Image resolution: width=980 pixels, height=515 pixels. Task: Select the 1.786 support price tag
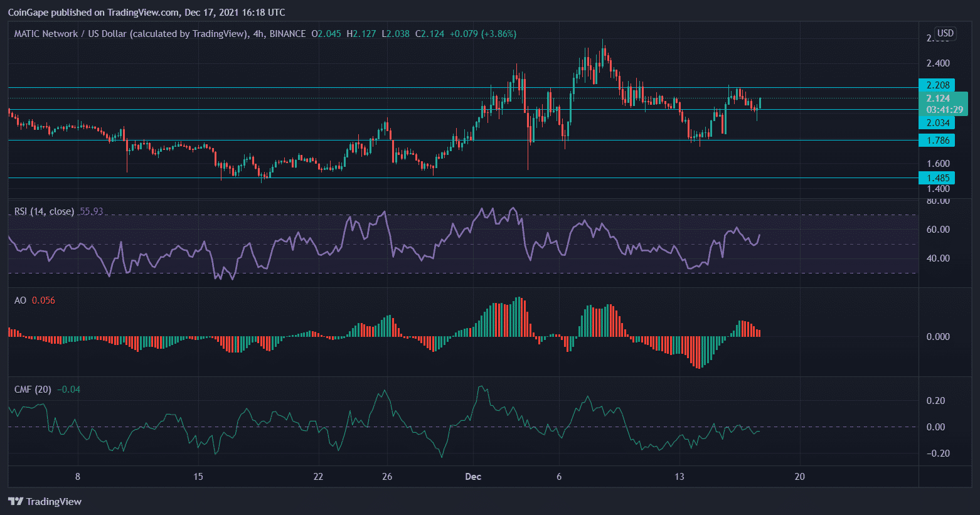937,141
